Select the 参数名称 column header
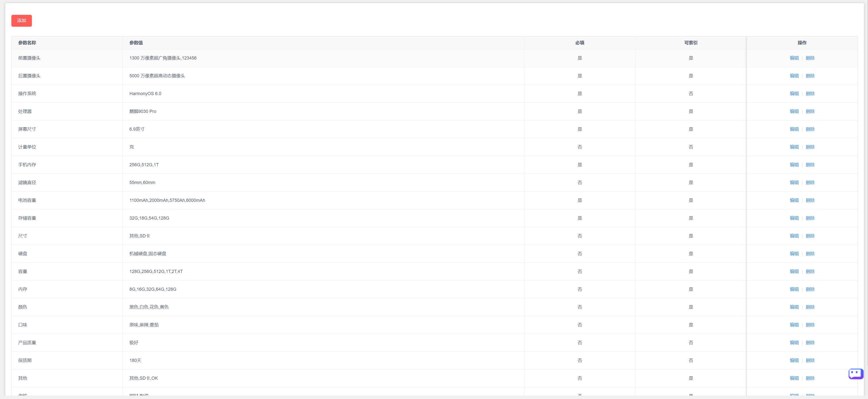Viewport: 868px width, 399px height. tap(27, 43)
